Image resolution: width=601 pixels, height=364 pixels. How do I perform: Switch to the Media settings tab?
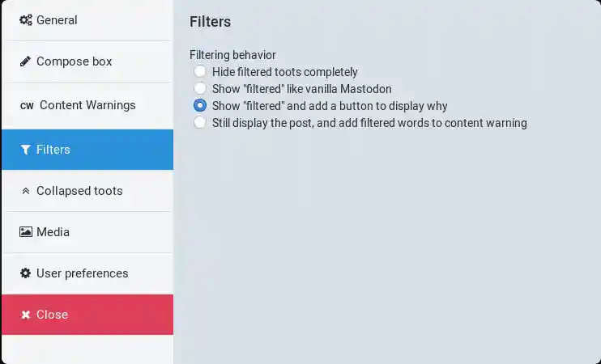pos(53,232)
